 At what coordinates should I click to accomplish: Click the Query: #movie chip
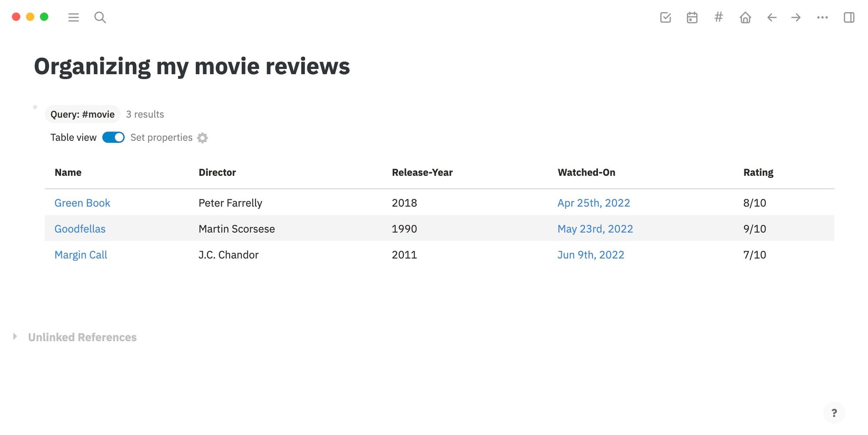(82, 114)
